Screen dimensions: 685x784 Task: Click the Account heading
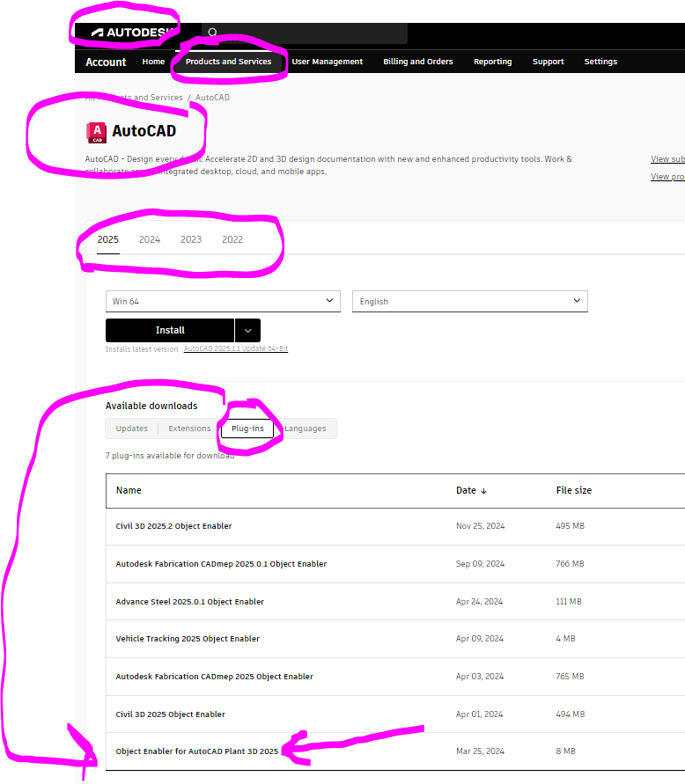pyautogui.click(x=106, y=62)
